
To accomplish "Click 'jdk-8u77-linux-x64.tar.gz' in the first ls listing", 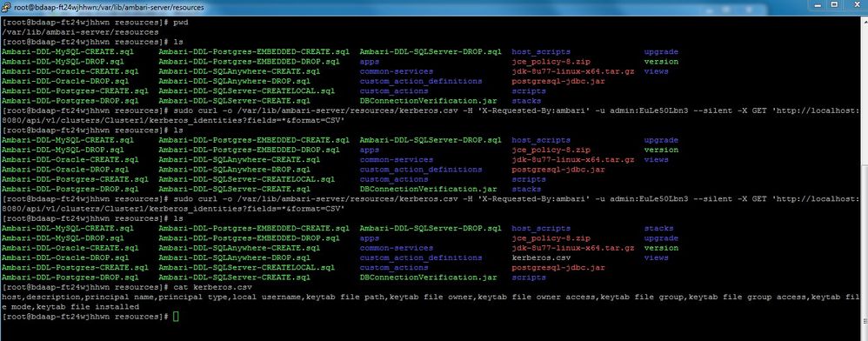I will (573, 71).
